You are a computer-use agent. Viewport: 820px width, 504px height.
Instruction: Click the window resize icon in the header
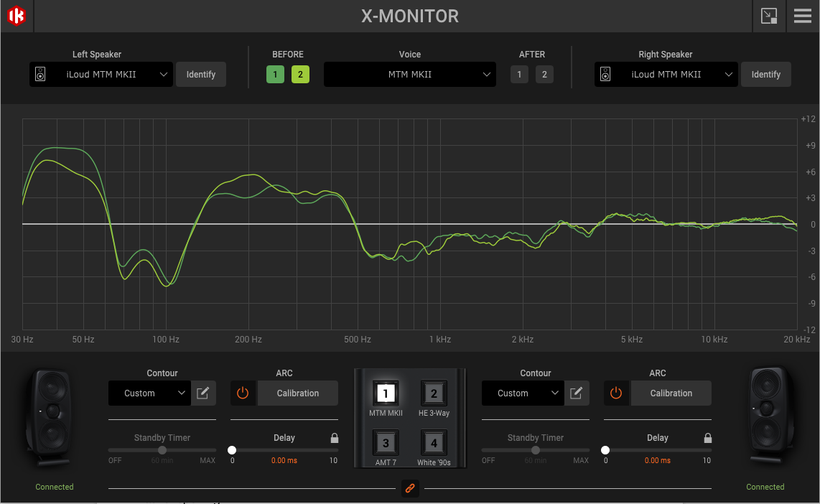pos(769,16)
